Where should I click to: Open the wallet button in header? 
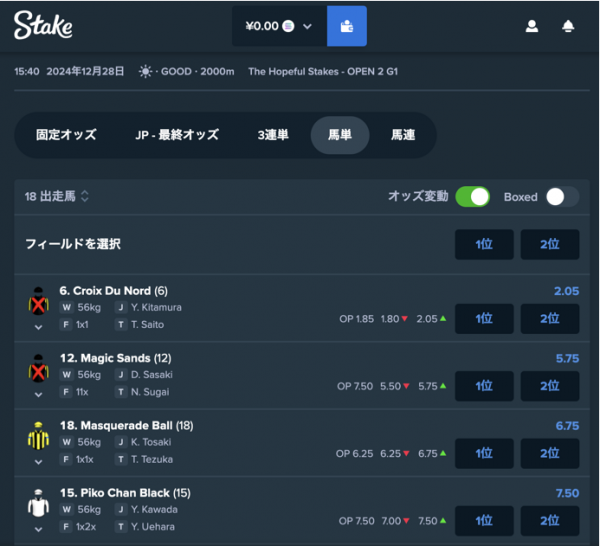347,26
